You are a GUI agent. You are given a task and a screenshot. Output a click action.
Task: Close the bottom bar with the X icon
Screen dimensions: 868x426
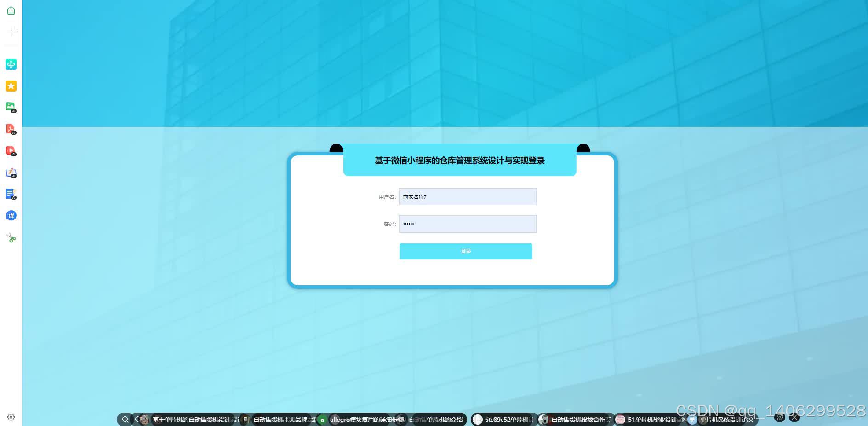point(794,418)
